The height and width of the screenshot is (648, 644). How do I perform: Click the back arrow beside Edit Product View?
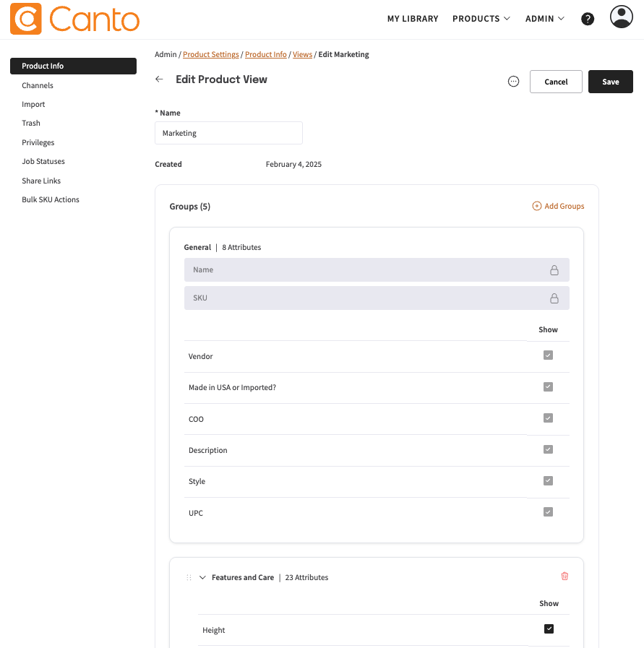coord(159,79)
